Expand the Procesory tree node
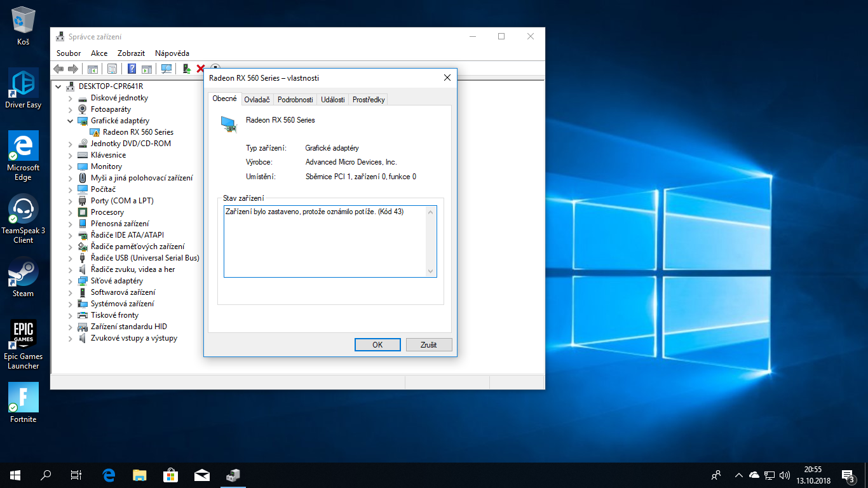 [71, 212]
